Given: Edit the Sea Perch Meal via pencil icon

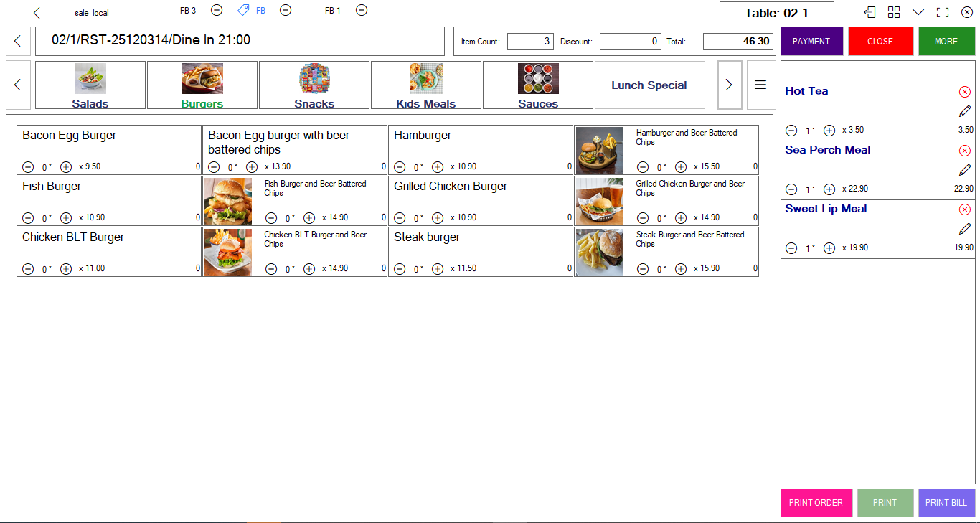Looking at the screenshot, I should [x=965, y=169].
